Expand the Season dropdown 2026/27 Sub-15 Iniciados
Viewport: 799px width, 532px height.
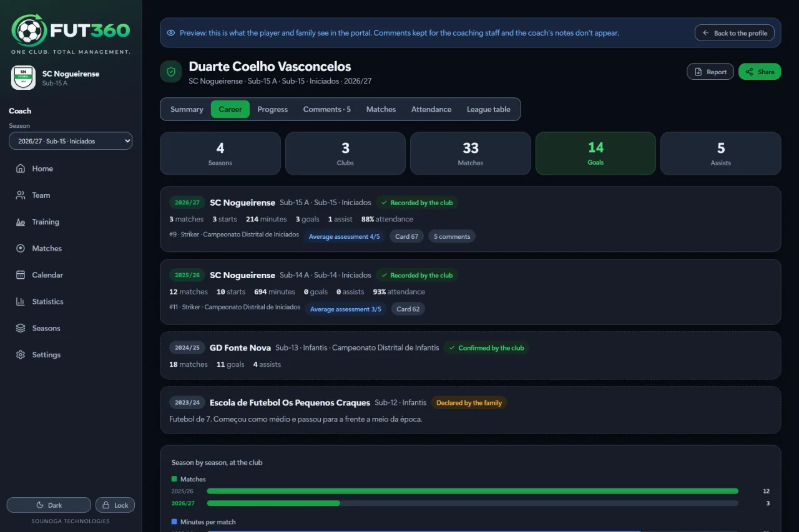click(71, 141)
